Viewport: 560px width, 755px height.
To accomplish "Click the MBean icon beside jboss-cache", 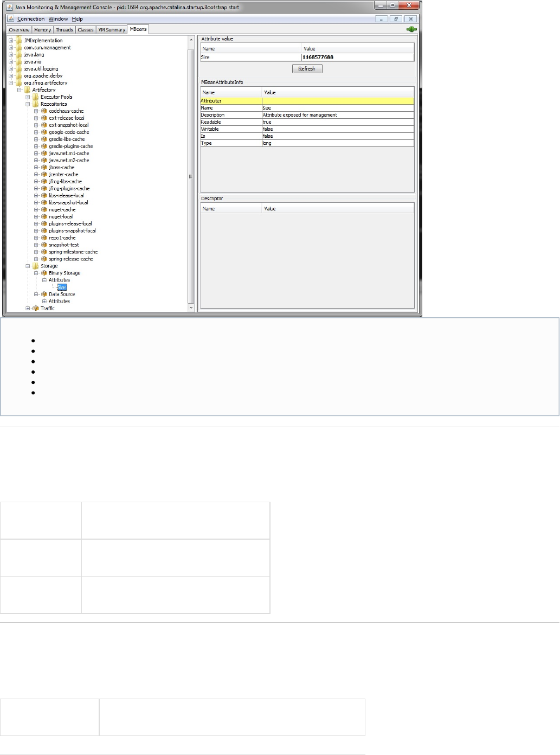I will [44, 167].
